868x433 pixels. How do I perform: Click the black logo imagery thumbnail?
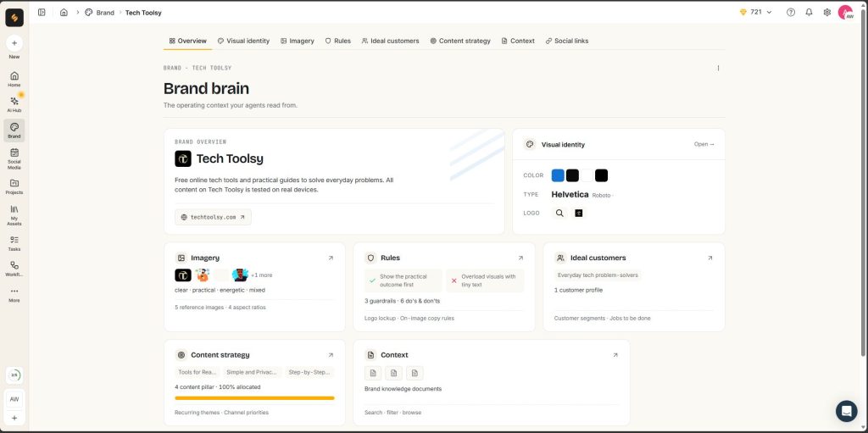tap(183, 275)
